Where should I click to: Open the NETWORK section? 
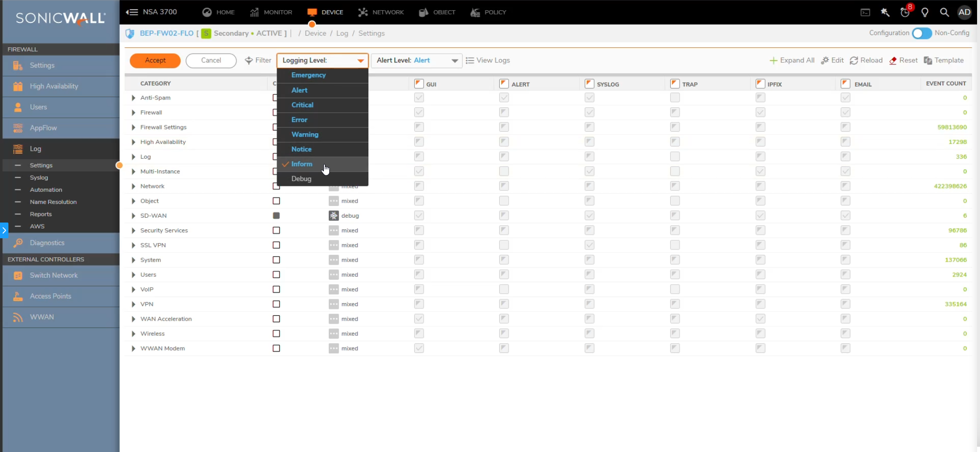point(381,12)
